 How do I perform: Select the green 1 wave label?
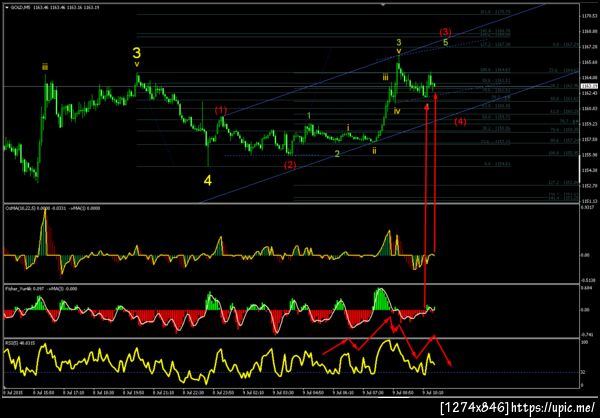310,115
